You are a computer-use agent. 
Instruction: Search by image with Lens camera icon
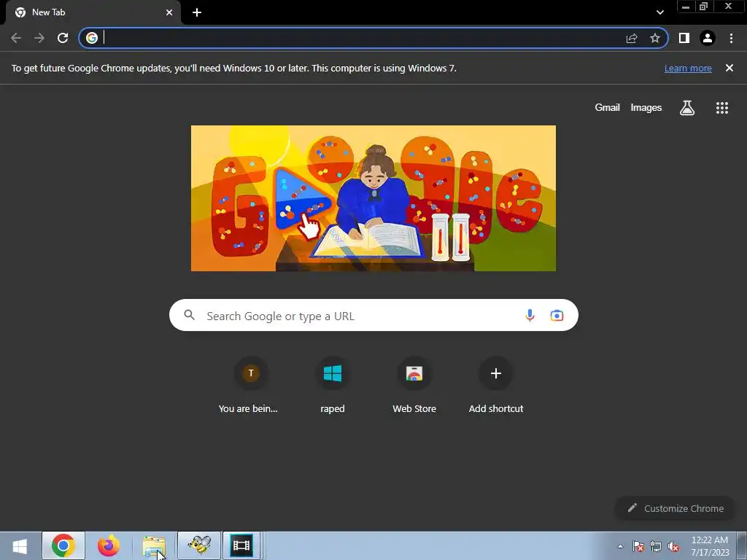(x=557, y=315)
